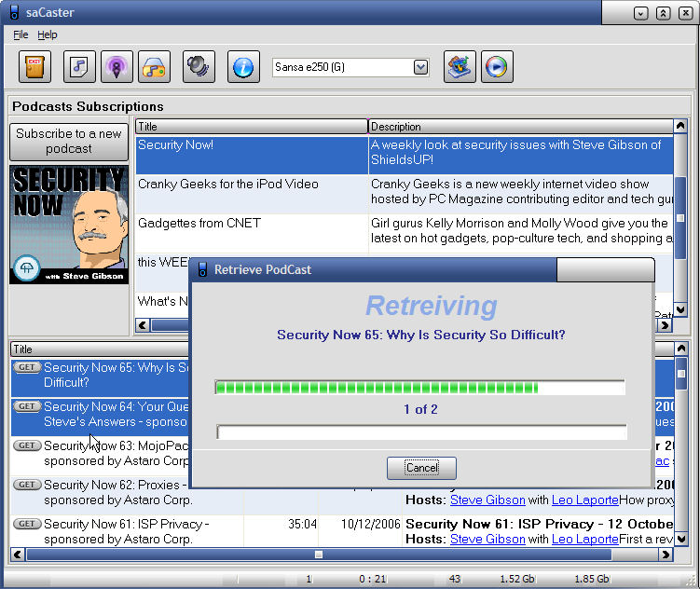Click the 35:04 duration cell
The image size is (700, 589).
pos(302,524)
